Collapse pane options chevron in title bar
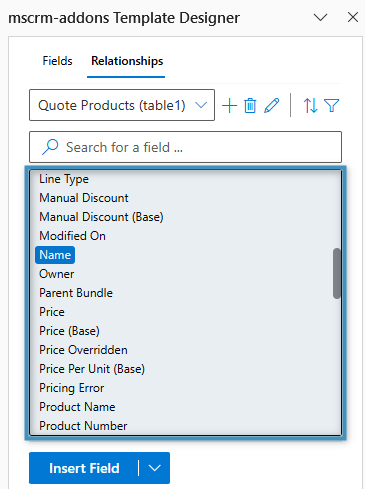This screenshot has width=365, height=489. coord(320,17)
